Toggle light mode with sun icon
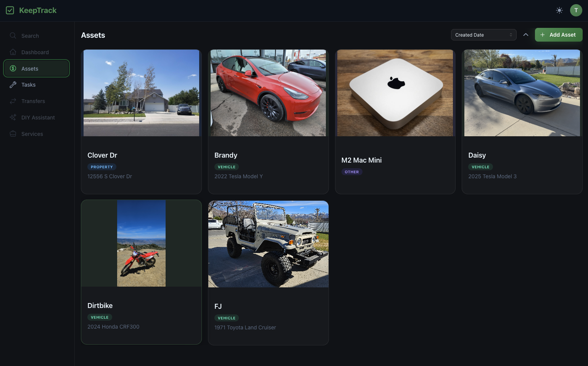 pos(559,10)
